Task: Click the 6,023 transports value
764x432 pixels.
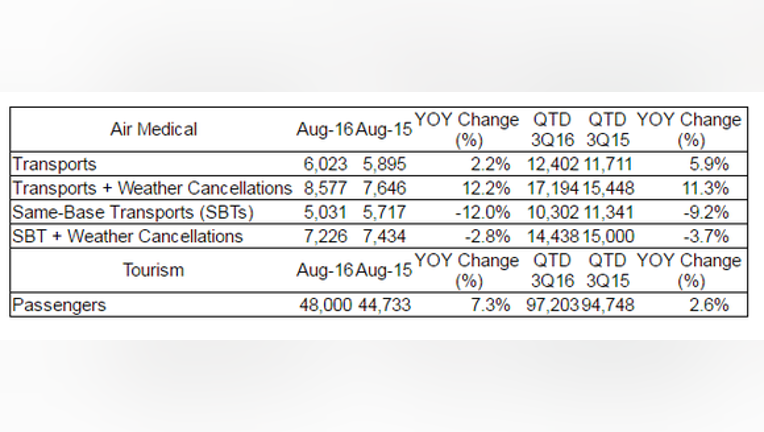Action: pos(325,164)
